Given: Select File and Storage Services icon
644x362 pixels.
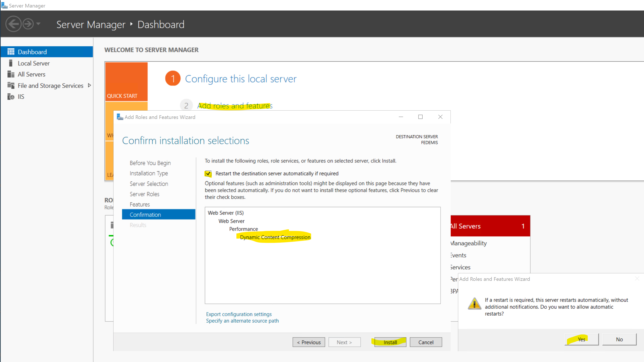Looking at the screenshot, I should 11,85.
